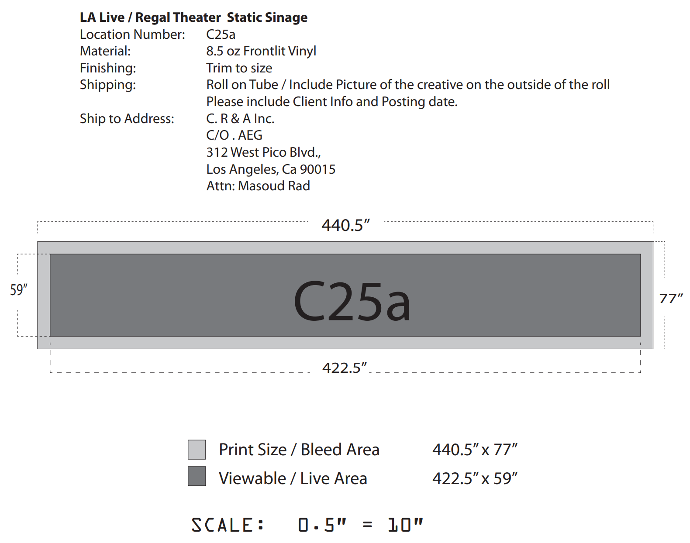Click the Please include Client Info line

332,102
